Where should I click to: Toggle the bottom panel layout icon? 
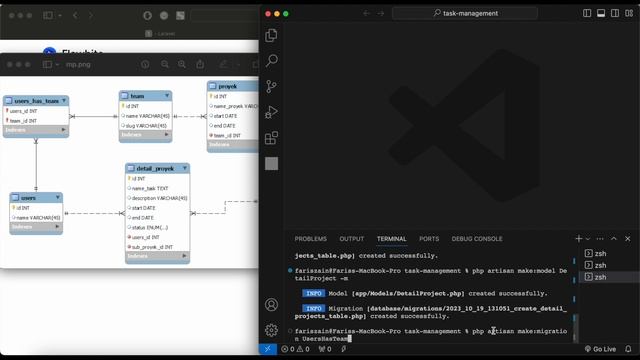(x=601, y=13)
